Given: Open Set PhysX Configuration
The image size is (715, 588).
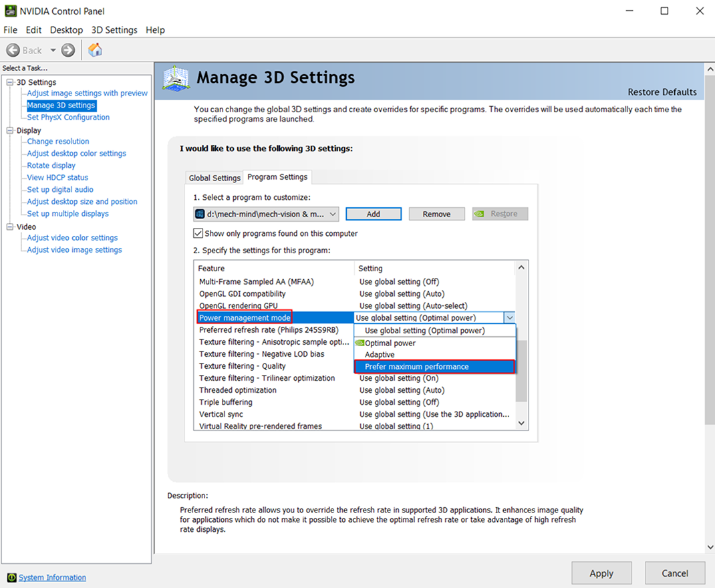Looking at the screenshot, I should tap(68, 117).
